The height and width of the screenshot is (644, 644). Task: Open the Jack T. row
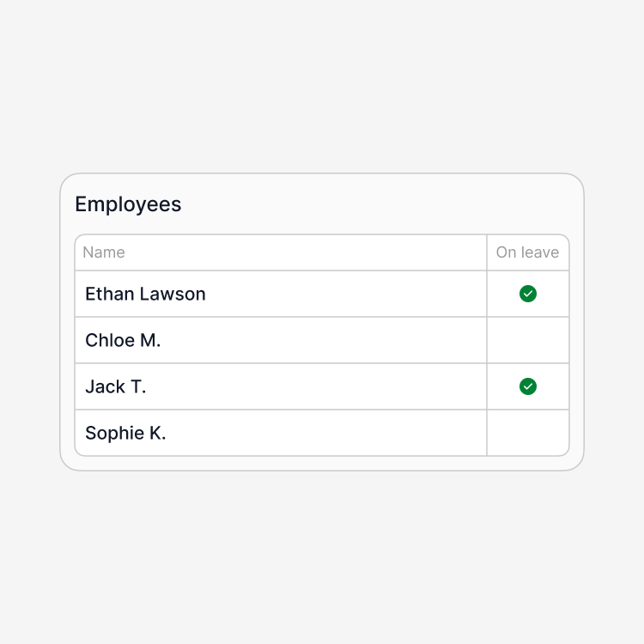point(322,386)
